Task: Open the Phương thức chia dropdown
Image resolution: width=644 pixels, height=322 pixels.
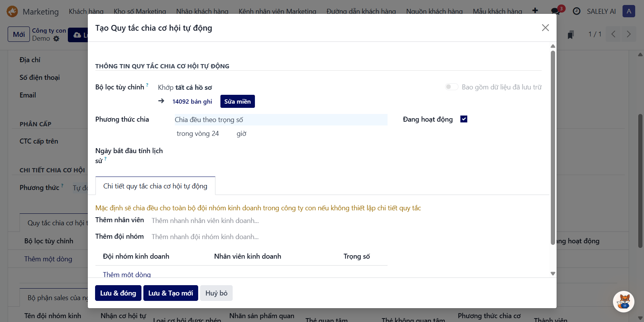Action: pos(281,120)
